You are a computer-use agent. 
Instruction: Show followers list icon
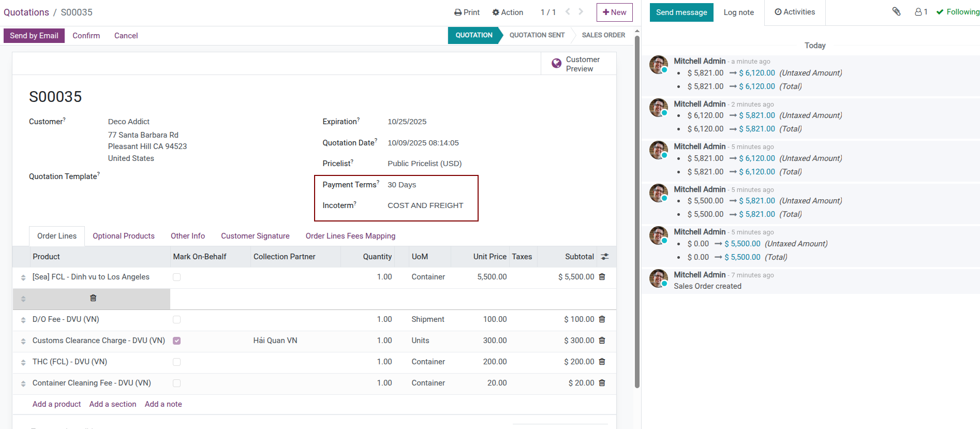(920, 12)
